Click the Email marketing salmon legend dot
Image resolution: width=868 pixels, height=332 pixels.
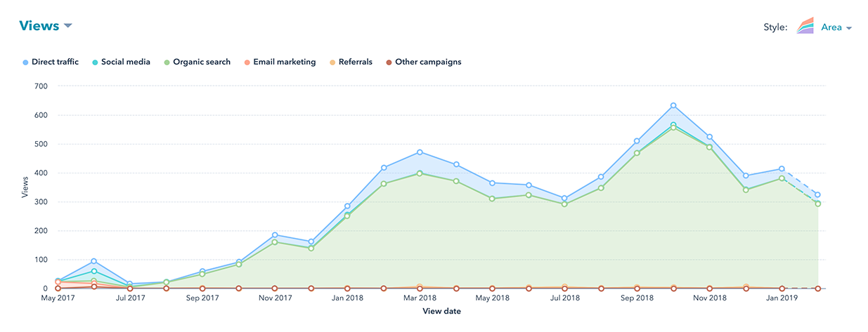coord(247,62)
